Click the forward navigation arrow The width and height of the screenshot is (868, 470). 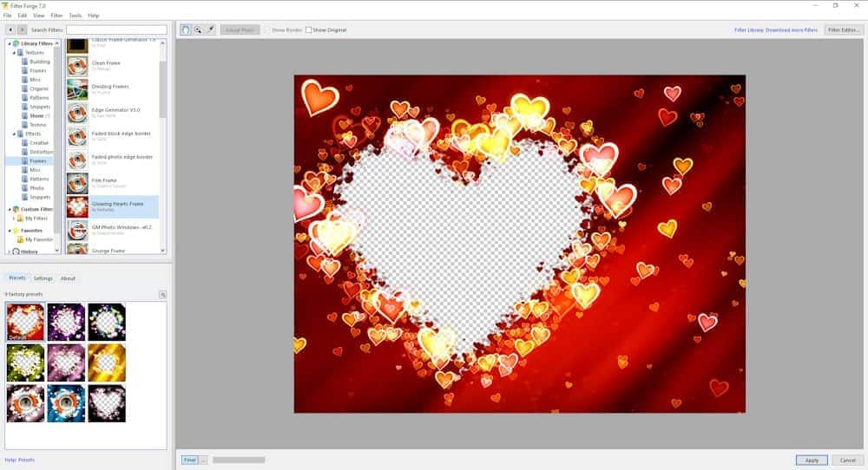[x=21, y=29]
